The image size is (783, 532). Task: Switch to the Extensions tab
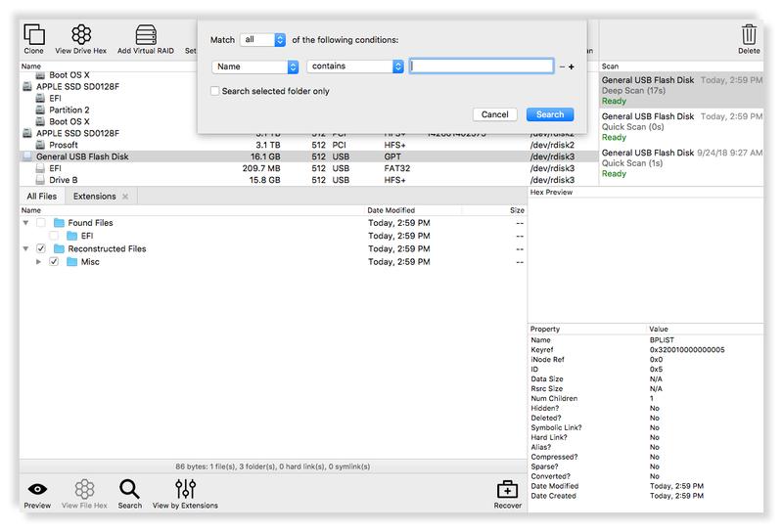point(95,197)
